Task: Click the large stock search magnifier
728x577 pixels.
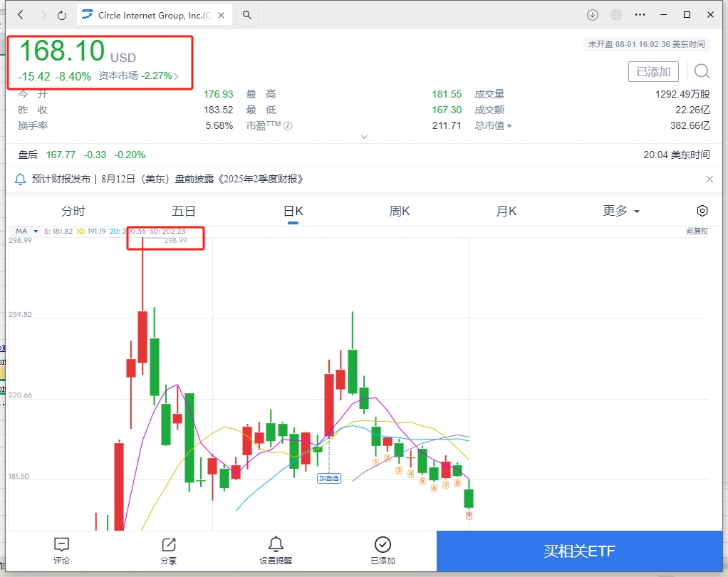Action: tap(702, 71)
